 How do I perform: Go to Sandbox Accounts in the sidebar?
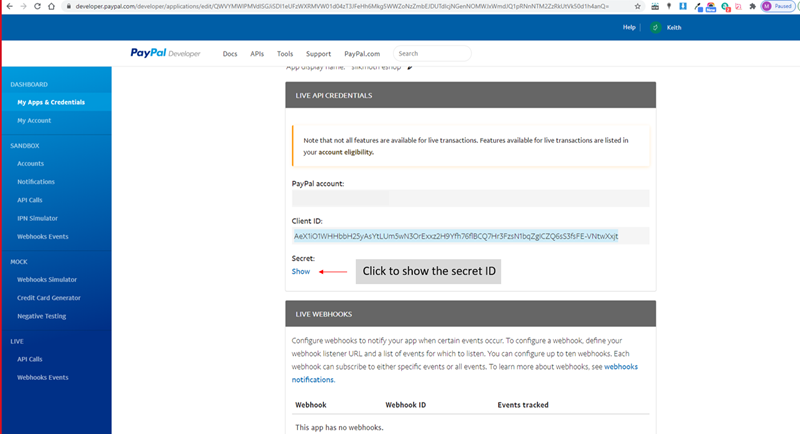[x=30, y=163]
